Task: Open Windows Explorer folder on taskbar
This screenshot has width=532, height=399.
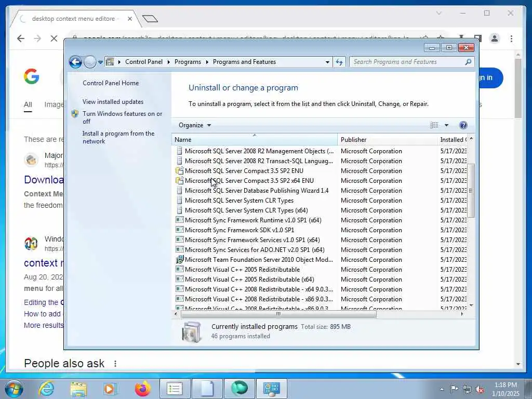Action: click(79, 389)
